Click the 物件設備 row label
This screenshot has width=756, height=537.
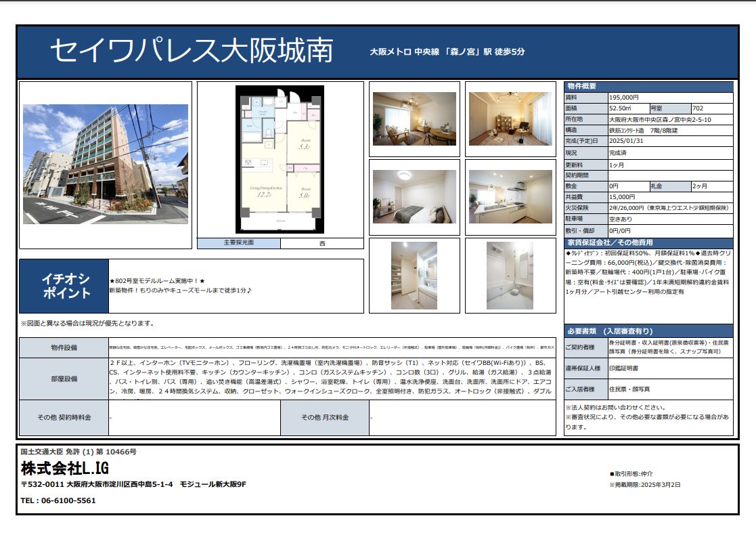coord(64,347)
